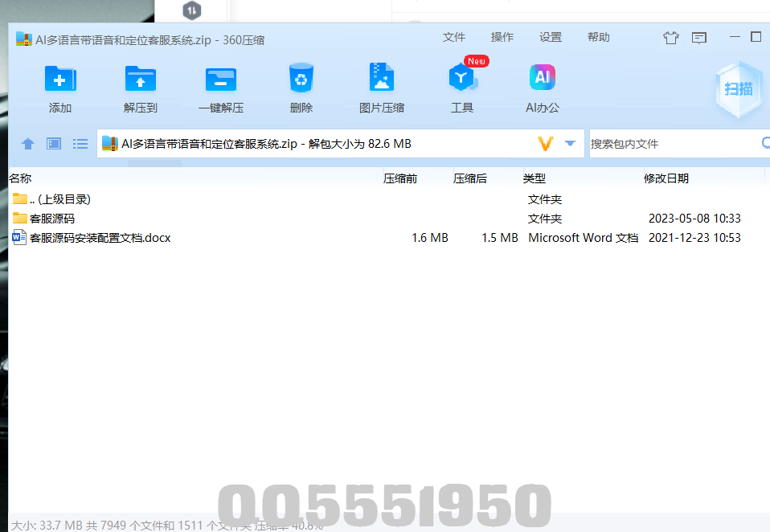770x532 pixels.
Task: Switch to list view mode icon
Action: point(80,144)
